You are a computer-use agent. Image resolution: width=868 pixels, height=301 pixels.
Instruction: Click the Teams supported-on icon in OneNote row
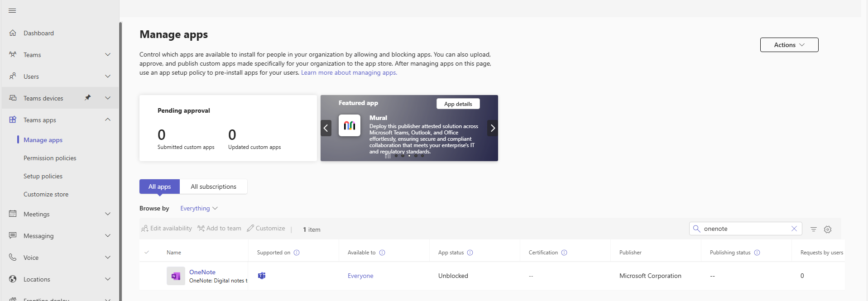click(262, 276)
